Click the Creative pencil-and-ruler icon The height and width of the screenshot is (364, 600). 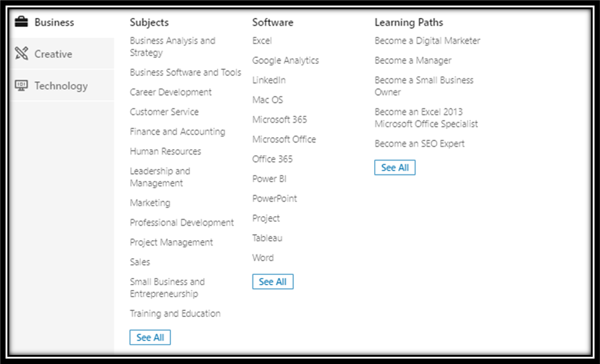pyautogui.click(x=22, y=54)
